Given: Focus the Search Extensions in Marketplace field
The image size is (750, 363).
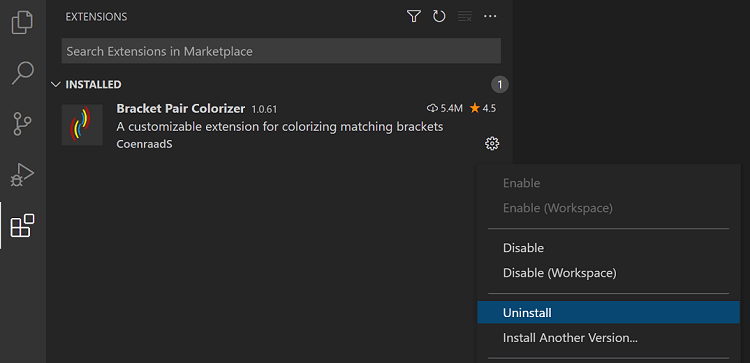Looking at the screenshot, I should coord(281,51).
